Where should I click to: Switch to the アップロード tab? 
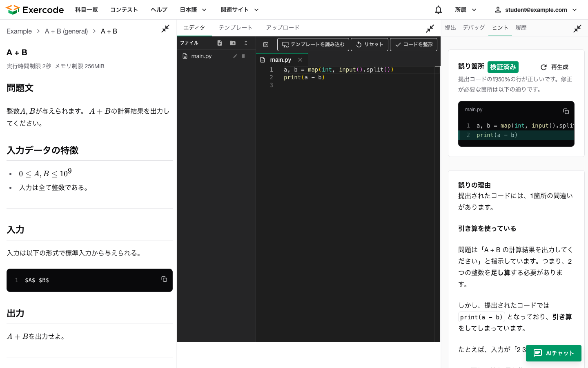(x=283, y=28)
